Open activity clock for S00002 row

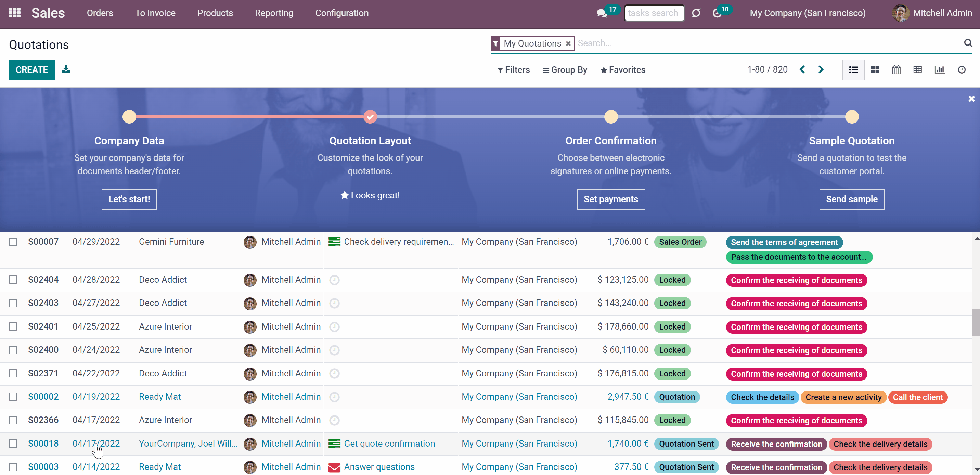point(334,397)
